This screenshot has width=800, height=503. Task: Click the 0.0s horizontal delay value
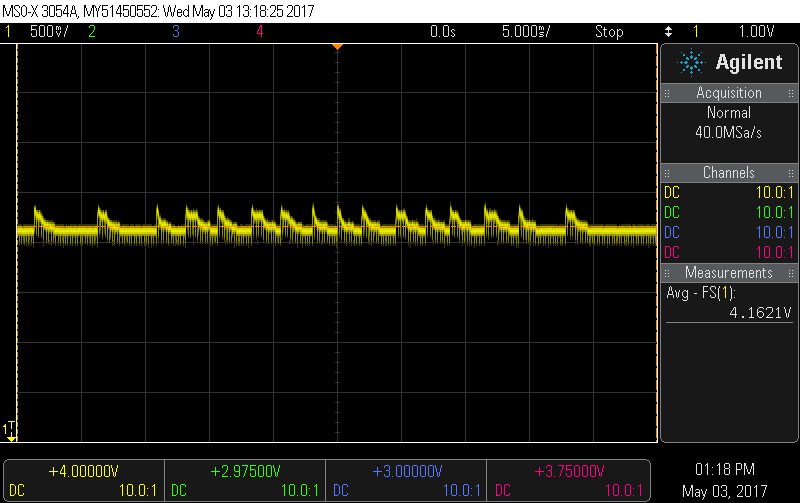442,32
